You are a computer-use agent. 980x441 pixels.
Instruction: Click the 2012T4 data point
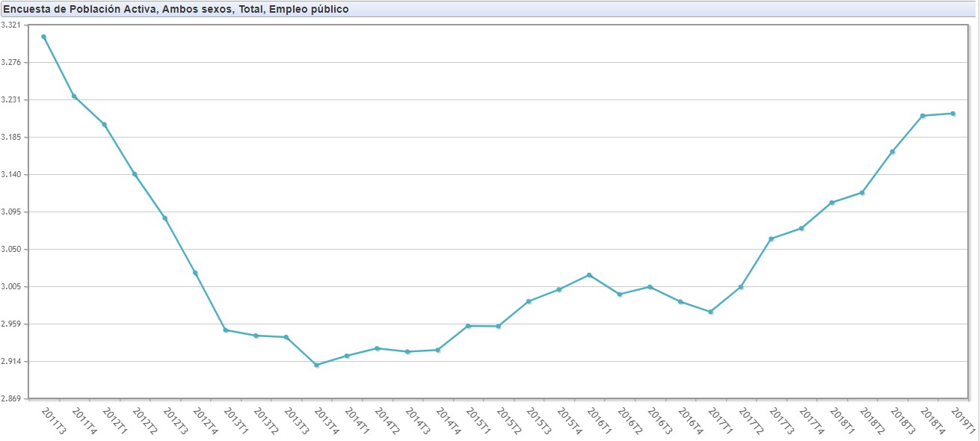195,273
